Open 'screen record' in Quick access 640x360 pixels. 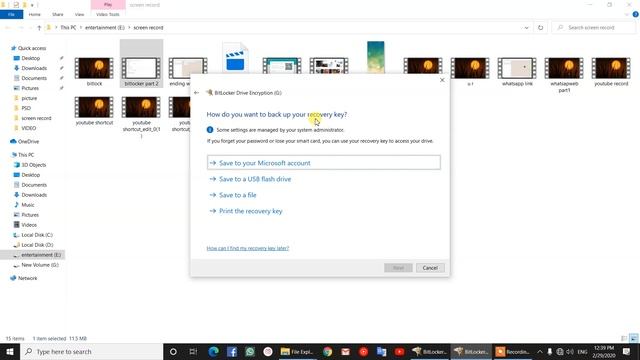36,118
